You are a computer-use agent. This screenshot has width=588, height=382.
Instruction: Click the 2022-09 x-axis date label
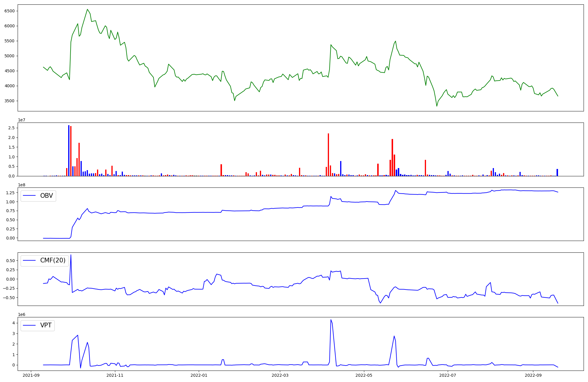pyautogui.click(x=533, y=375)
